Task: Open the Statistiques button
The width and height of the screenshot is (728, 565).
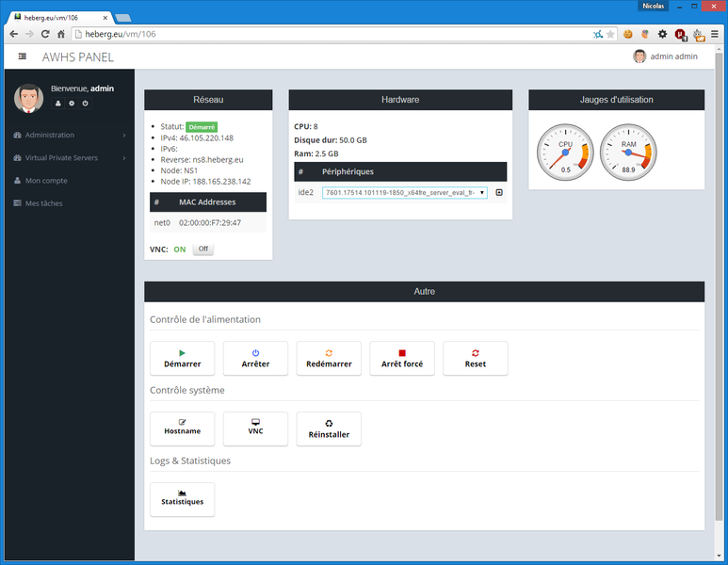Action: coord(183,499)
